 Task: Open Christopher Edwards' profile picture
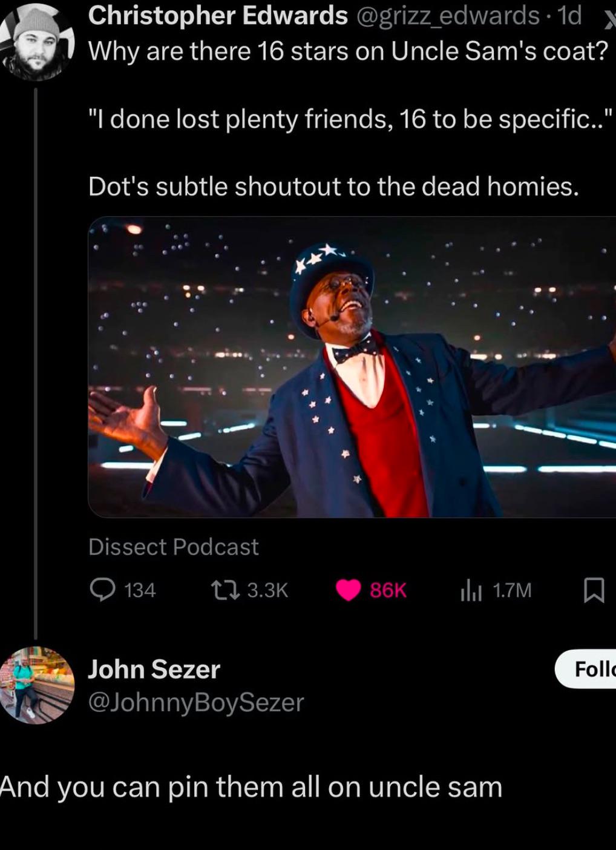click(x=37, y=42)
